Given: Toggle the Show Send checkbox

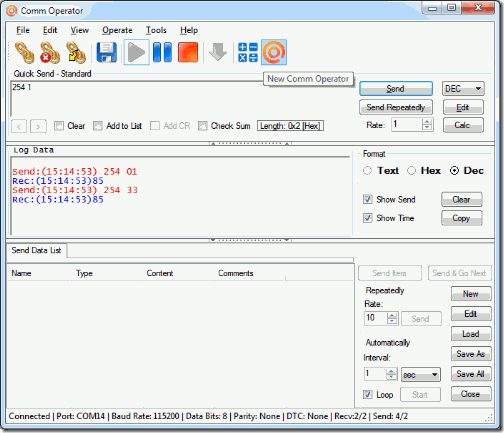Looking at the screenshot, I should point(367,199).
